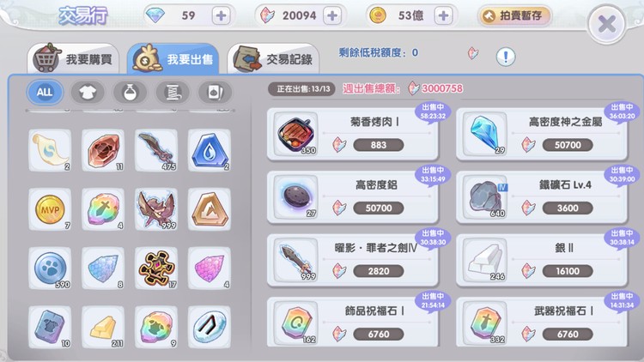Choose the bat wing item with 999
This screenshot has width=644, height=362.
(155, 209)
